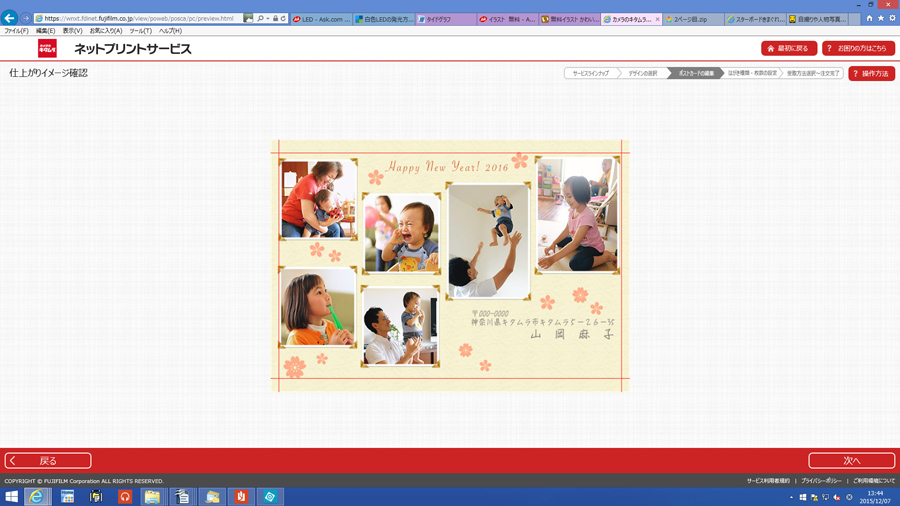Click the browser back arrow button
The height and width of the screenshot is (506, 900).
10,18
